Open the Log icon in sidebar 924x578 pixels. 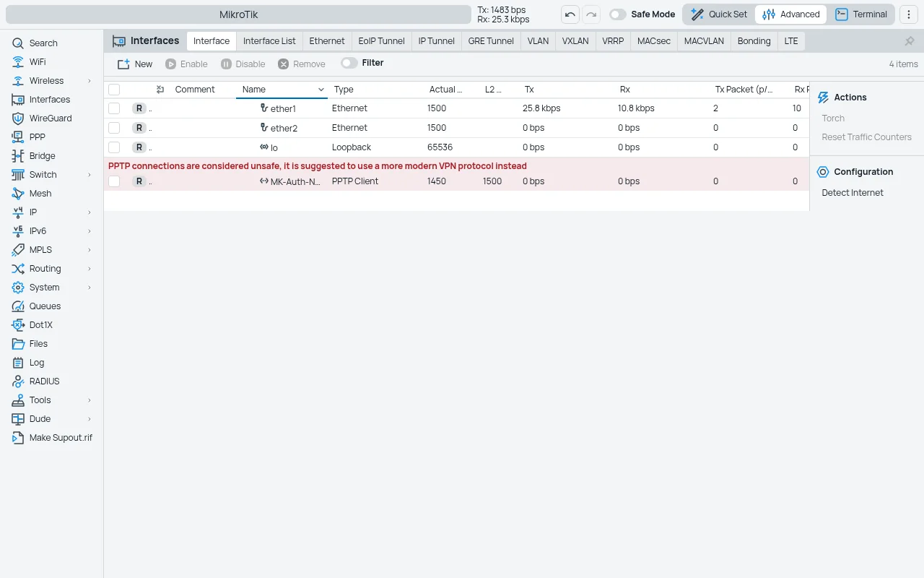18,363
